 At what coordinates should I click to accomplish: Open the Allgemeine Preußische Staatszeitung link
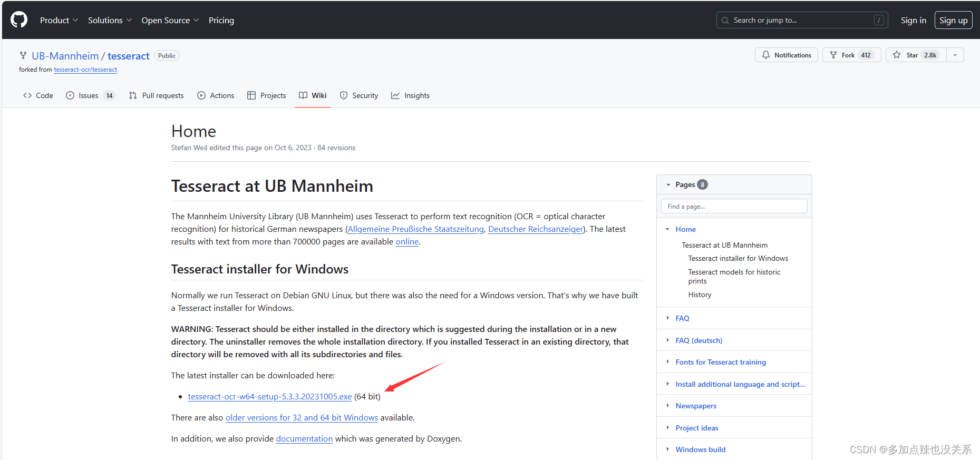point(416,229)
